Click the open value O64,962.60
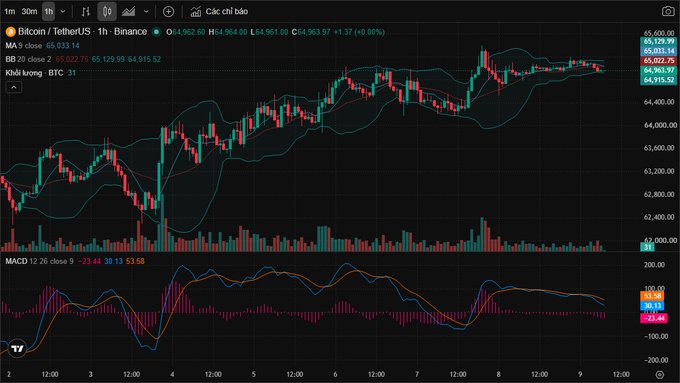Viewport: 680px width, 383px height. [186, 32]
